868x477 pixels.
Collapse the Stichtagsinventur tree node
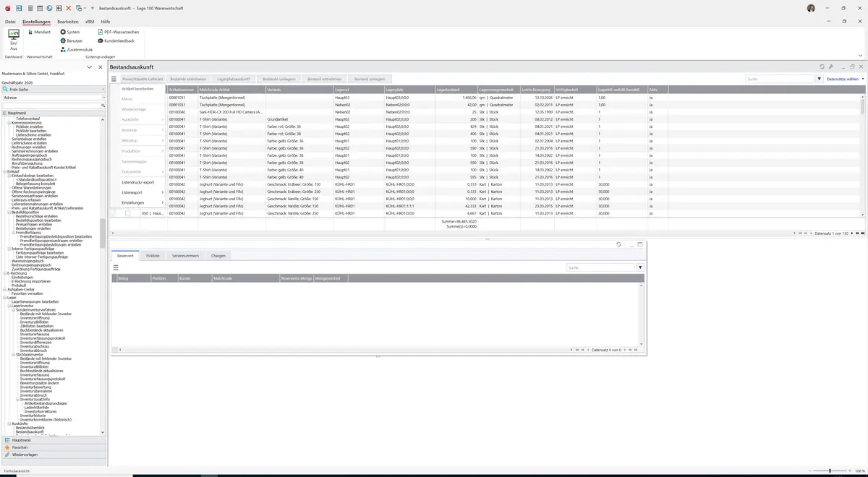13,355
